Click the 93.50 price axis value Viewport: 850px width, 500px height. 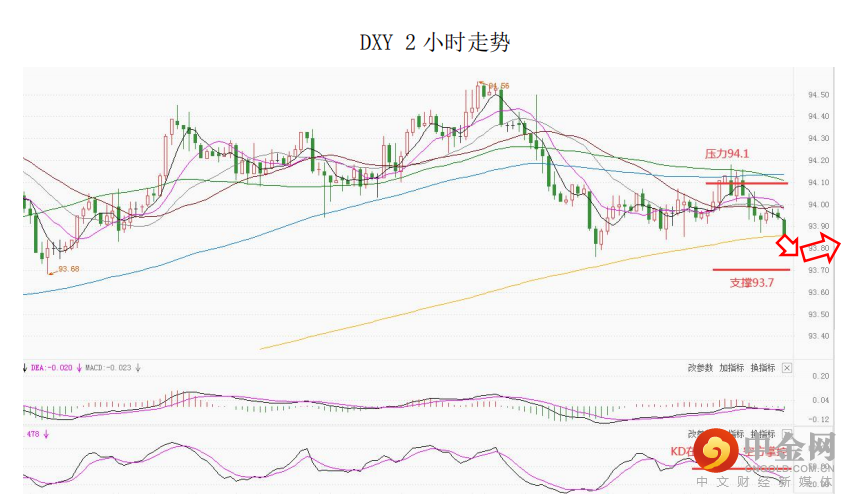tap(818, 315)
